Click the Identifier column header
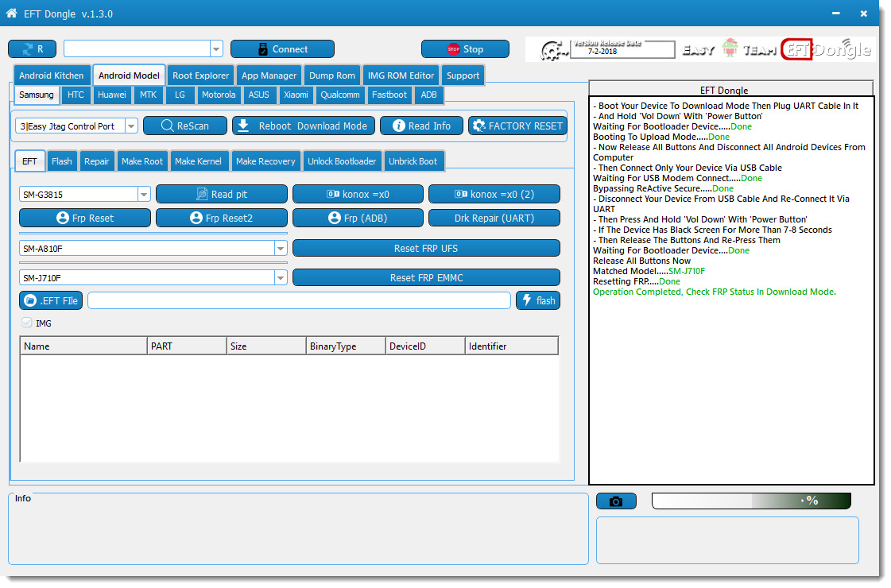 click(511, 346)
